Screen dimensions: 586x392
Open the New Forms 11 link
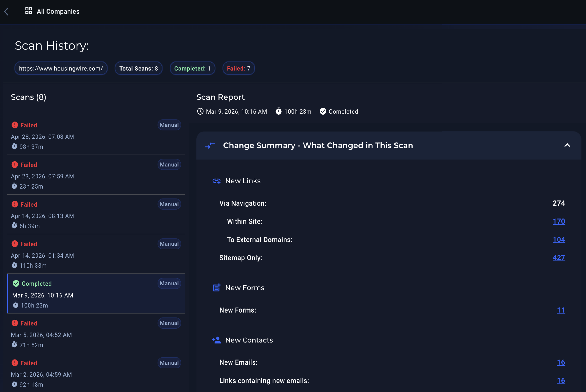[561, 310]
